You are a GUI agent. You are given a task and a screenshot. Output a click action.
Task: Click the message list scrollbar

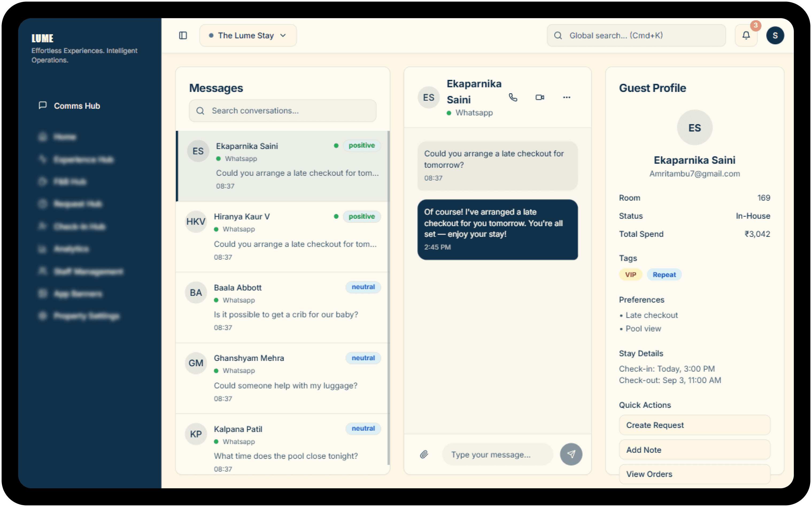click(x=389, y=295)
